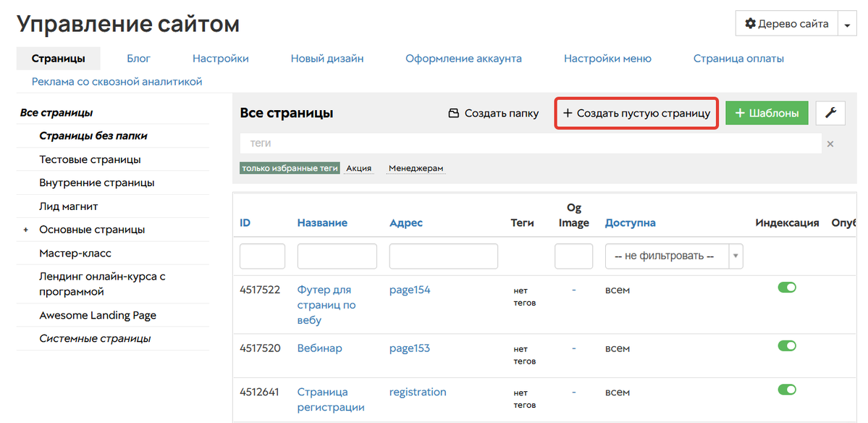868x423 pixels.
Task: Click the Название filter input
Action: (337, 256)
